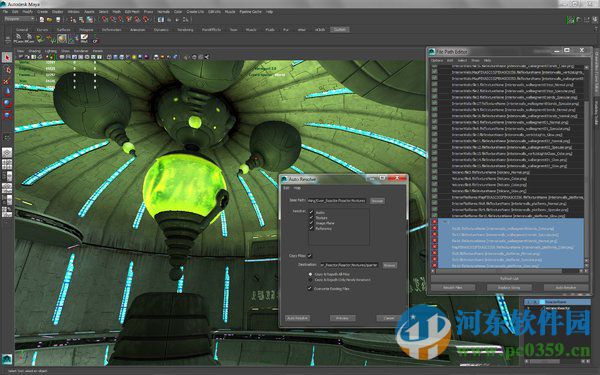Uncheck the Texture checkbox in Auto Resolver
Screen dimensions: 600x375
[x=311, y=217]
